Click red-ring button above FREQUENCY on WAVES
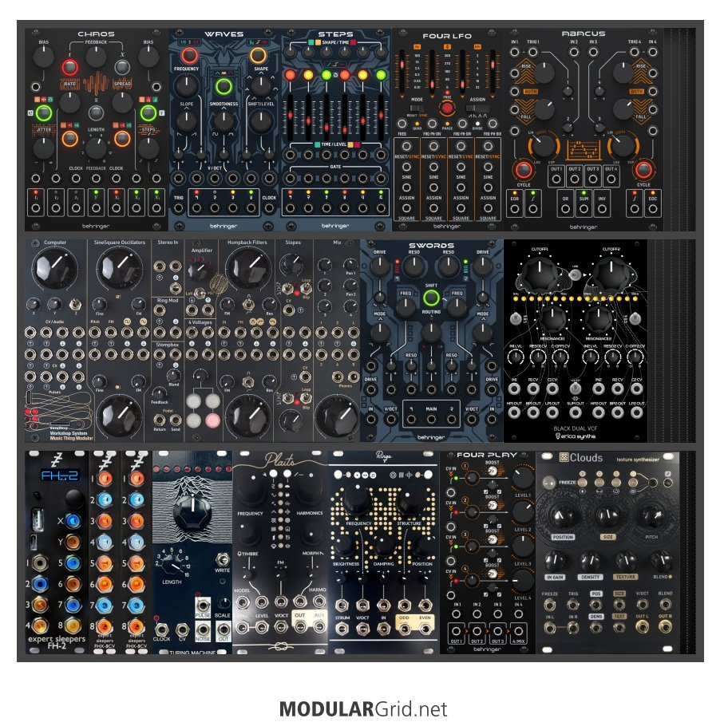The width and height of the screenshot is (728, 726). [x=189, y=56]
